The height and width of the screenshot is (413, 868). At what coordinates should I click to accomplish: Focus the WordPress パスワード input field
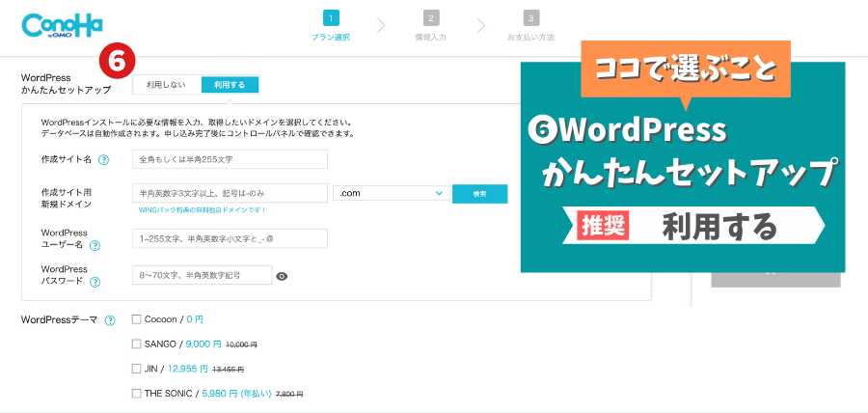pyautogui.click(x=203, y=275)
